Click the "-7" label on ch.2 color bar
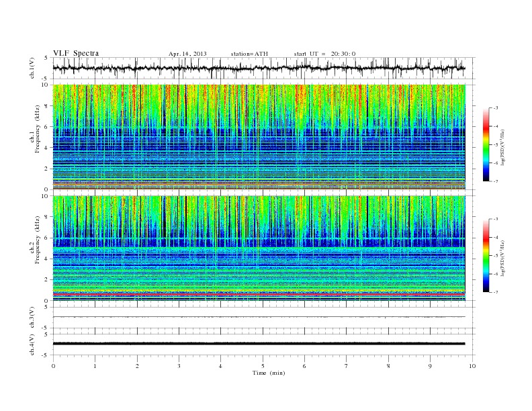The image size is (532, 411). [x=496, y=292]
